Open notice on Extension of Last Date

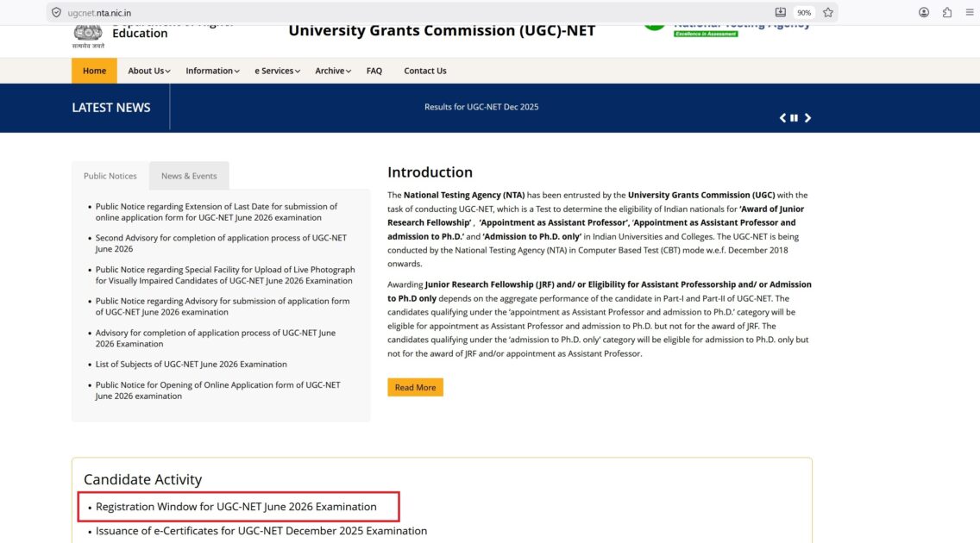coord(217,212)
